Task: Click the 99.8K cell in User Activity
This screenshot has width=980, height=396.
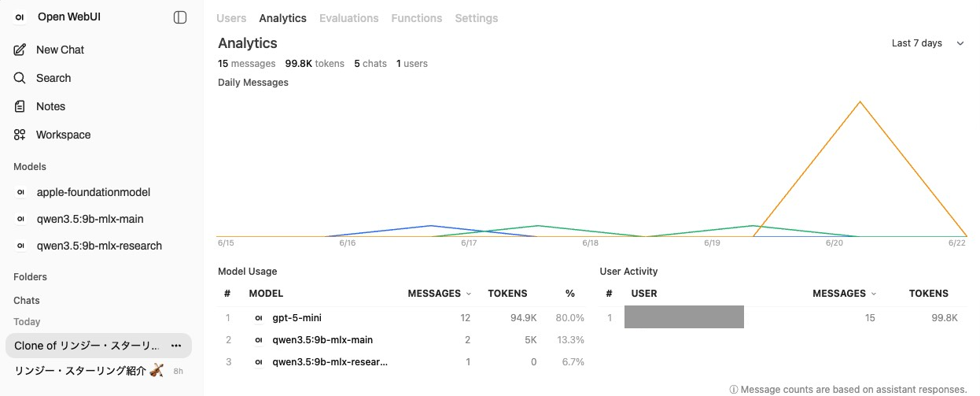Action: coord(943,318)
